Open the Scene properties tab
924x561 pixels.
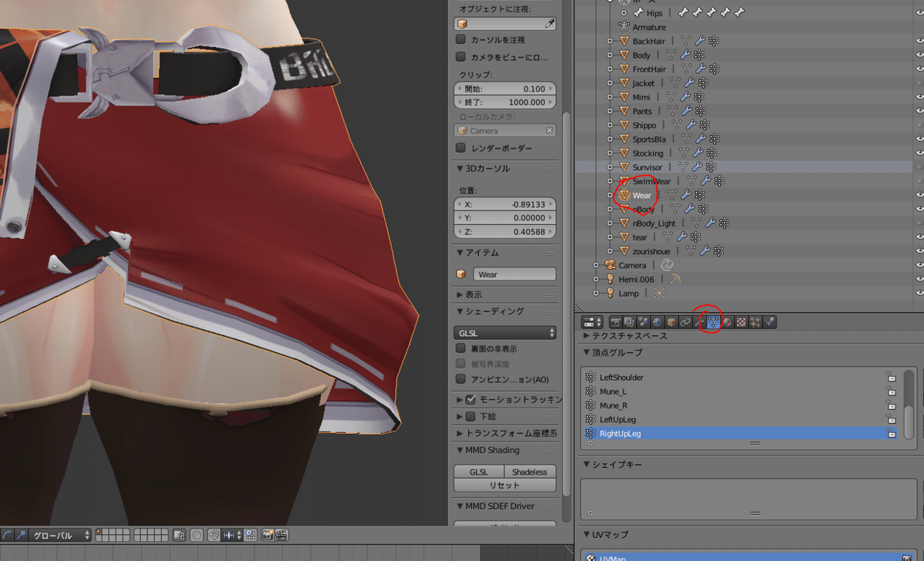coord(643,322)
